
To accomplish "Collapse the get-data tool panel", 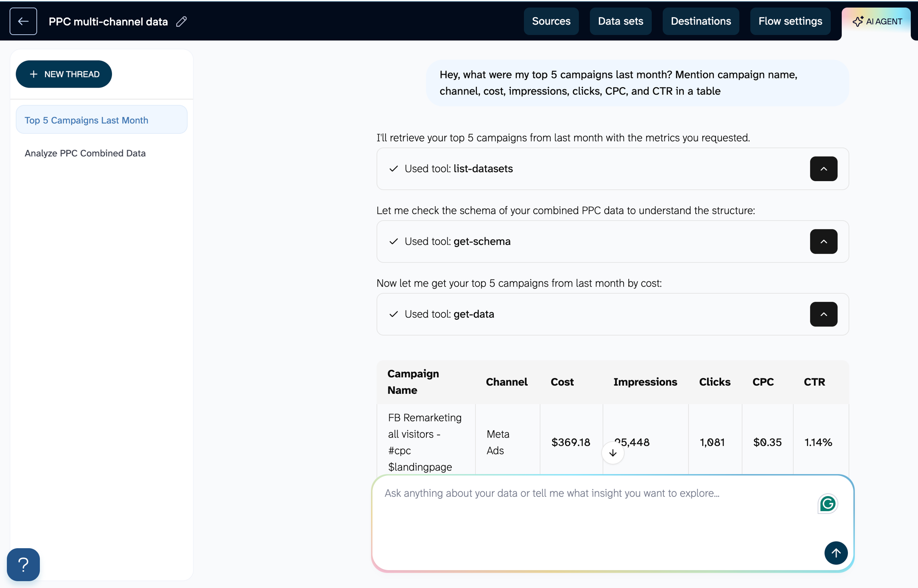I will point(824,315).
